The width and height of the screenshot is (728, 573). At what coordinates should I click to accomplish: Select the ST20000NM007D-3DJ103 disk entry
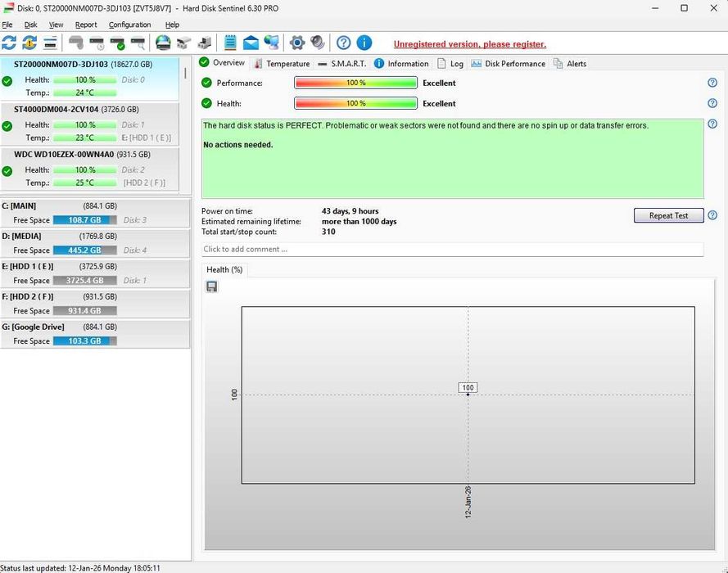(89, 78)
